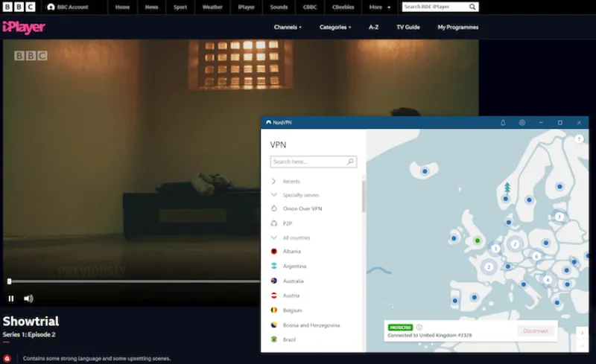Click the cluster marker numbered 4 on map

548,280
